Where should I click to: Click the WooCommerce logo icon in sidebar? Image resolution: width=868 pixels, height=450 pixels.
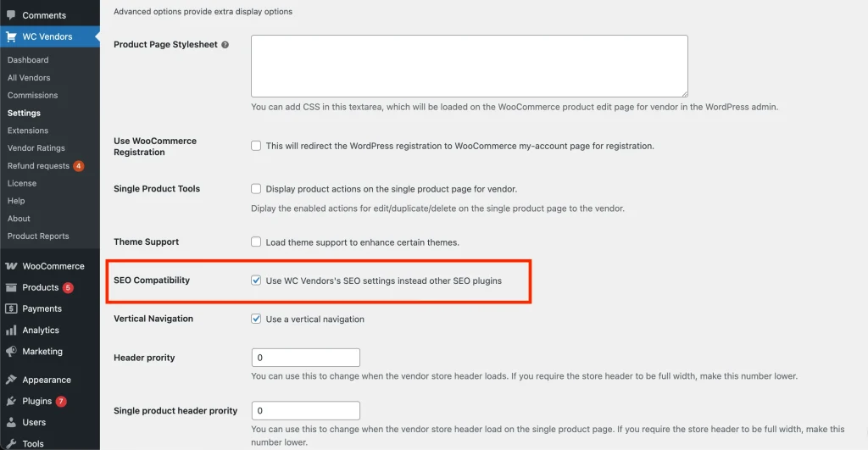point(11,266)
